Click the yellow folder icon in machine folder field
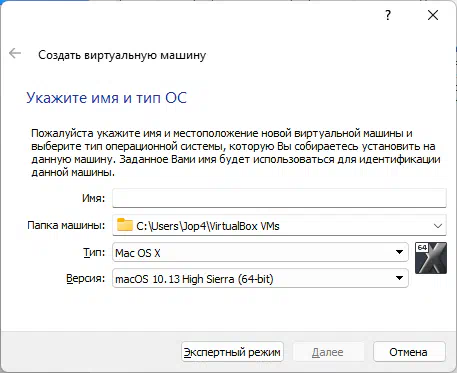The width and height of the screenshot is (457, 373). (125, 225)
